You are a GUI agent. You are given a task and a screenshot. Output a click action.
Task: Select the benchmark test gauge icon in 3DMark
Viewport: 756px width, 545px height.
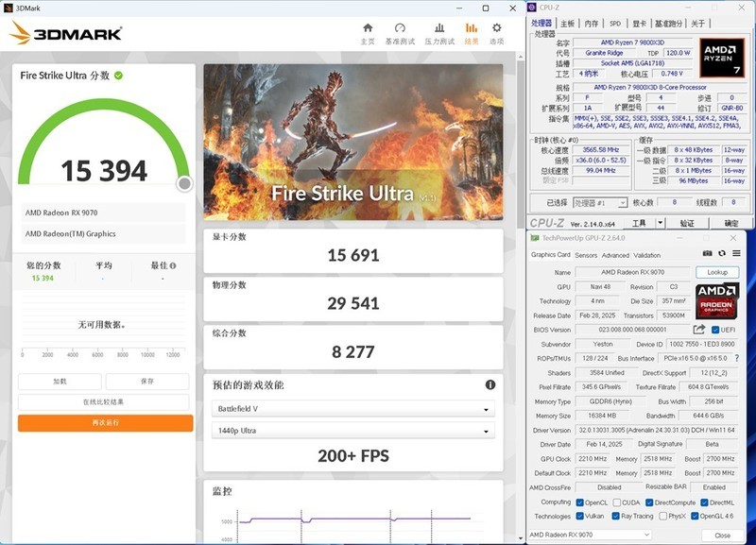pos(399,28)
